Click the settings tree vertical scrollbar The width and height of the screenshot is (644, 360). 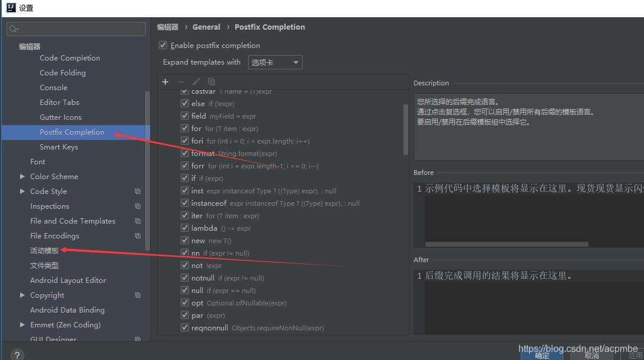(148, 171)
